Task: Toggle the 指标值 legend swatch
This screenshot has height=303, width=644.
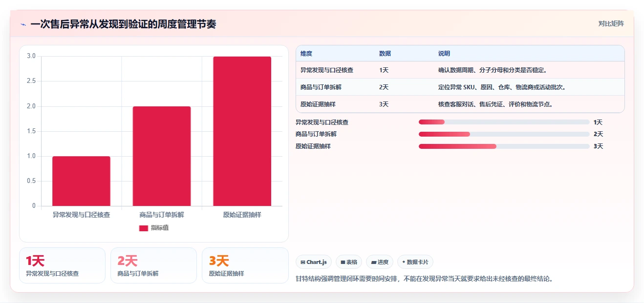Action: (143, 228)
